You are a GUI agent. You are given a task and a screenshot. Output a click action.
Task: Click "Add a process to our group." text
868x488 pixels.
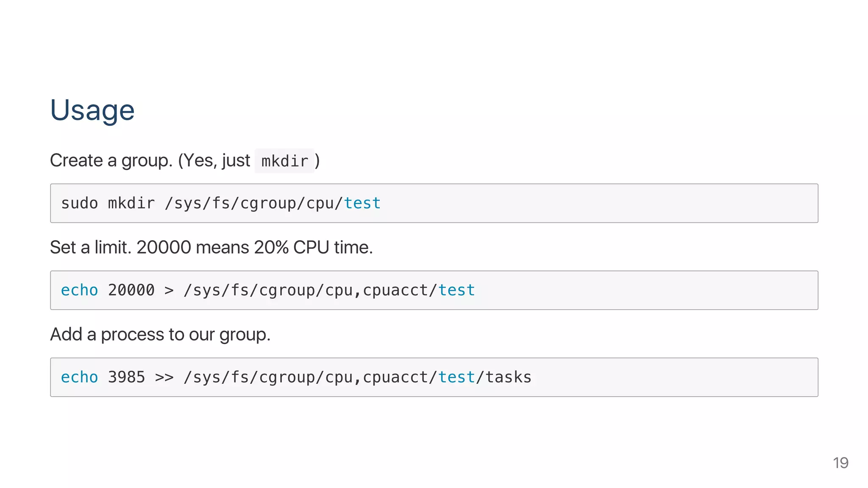(160, 334)
